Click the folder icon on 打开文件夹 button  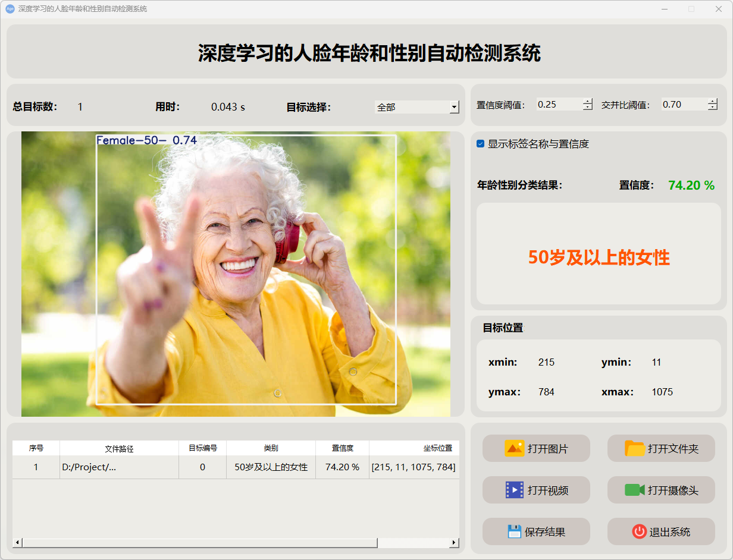pos(635,448)
